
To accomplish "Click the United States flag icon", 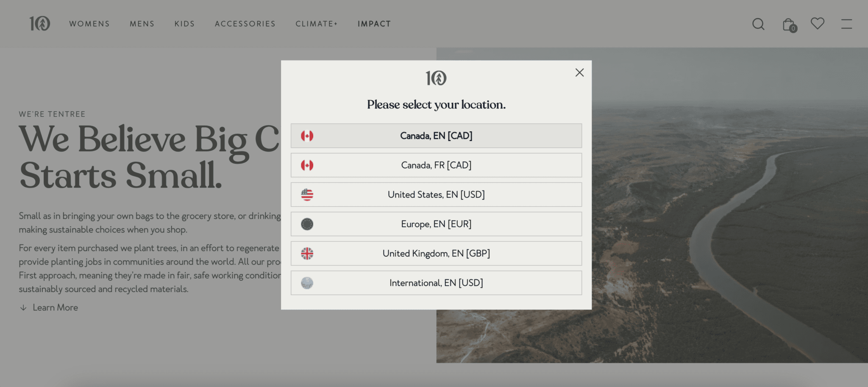I will (306, 194).
